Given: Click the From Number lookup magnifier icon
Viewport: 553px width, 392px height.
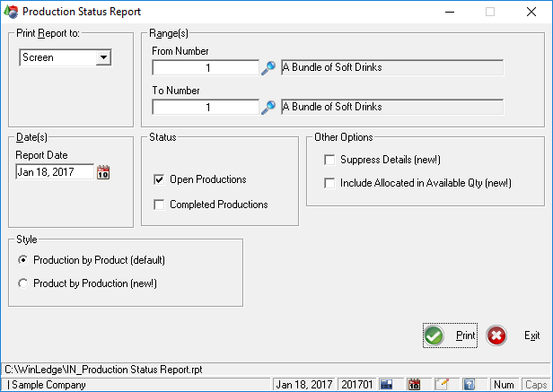Looking at the screenshot, I should (268, 68).
